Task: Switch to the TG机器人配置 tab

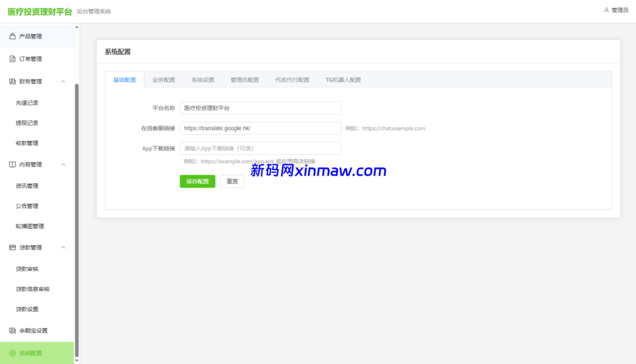Action: (343, 80)
